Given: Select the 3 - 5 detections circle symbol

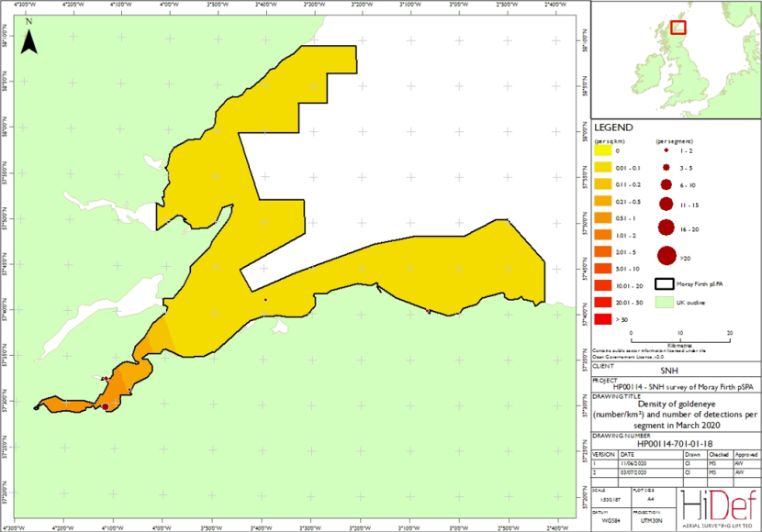Looking at the screenshot, I should pos(667,168).
